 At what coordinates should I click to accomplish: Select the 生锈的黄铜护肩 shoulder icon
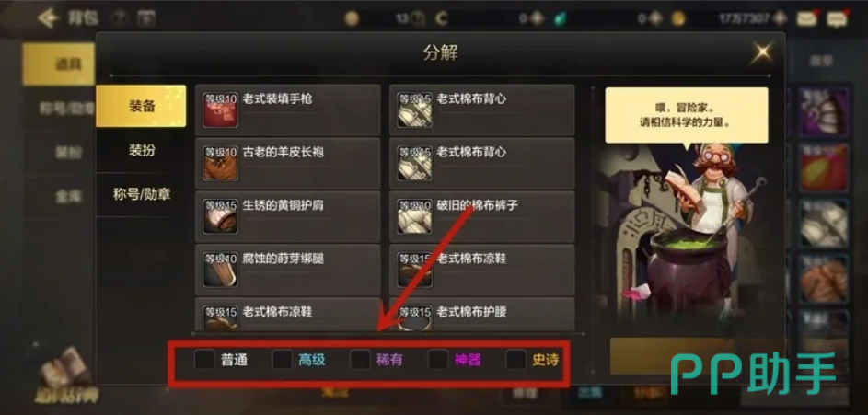pyautogui.click(x=220, y=216)
